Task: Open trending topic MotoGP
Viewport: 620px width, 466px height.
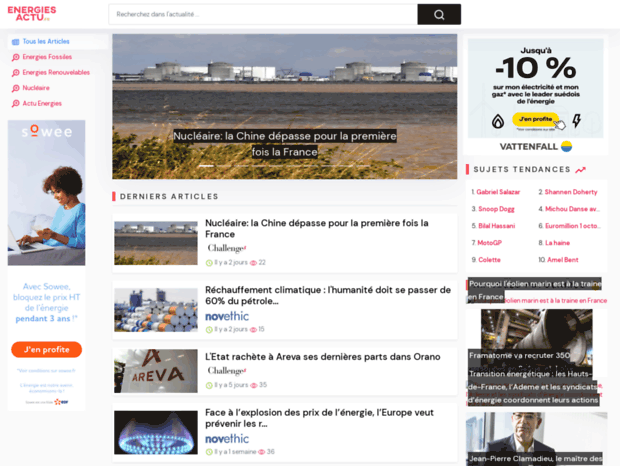Action: click(490, 243)
